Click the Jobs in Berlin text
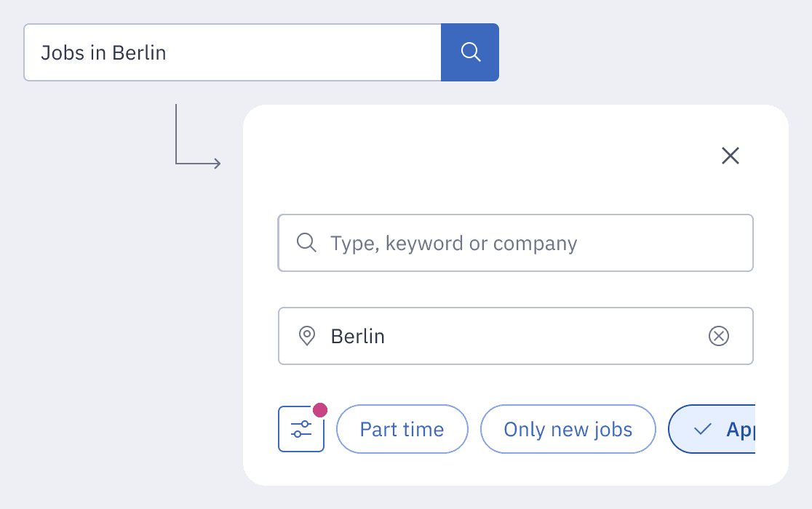The image size is (812, 509). (103, 53)
